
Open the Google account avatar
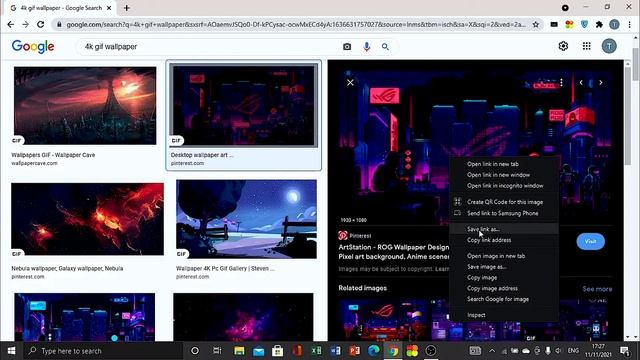point(609,46)
